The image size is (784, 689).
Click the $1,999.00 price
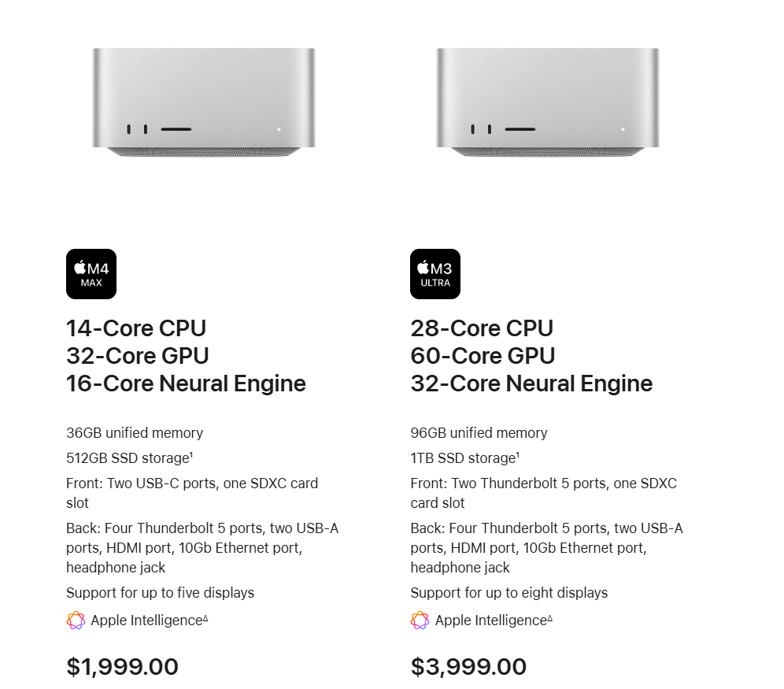click(x=122, y=666)
